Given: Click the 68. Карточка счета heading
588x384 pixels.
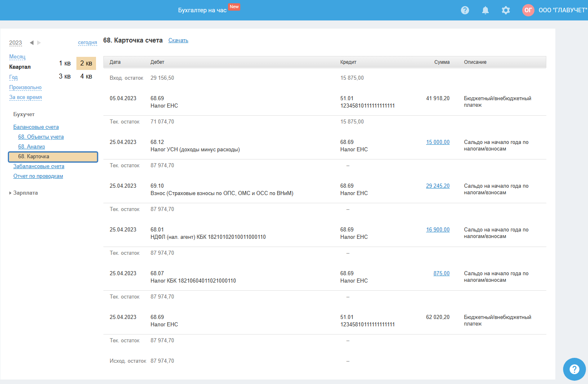Looking at the screenshot, I should tap(133, 40).
